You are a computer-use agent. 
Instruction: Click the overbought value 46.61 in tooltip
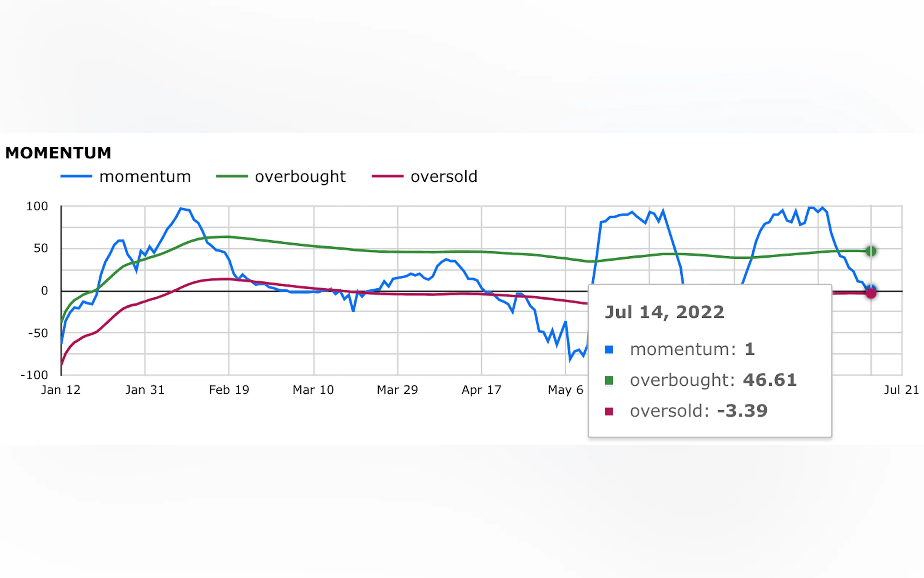(x=770, y=380)
